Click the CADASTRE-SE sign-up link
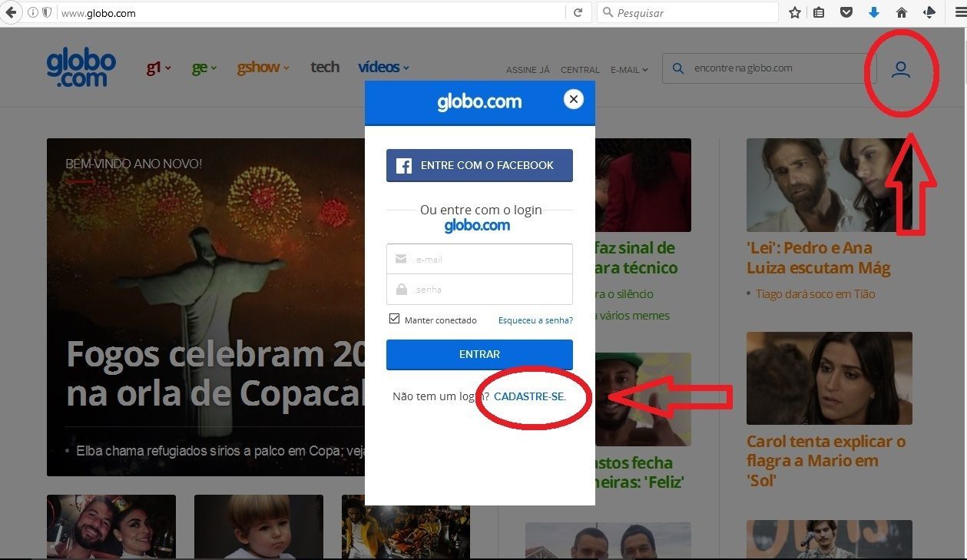 point(529,396)
